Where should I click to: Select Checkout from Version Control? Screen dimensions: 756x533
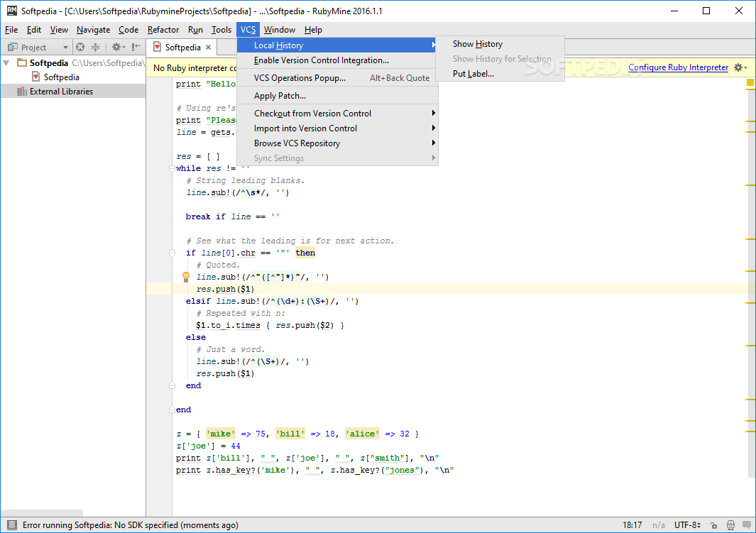(x=337, y=114)
